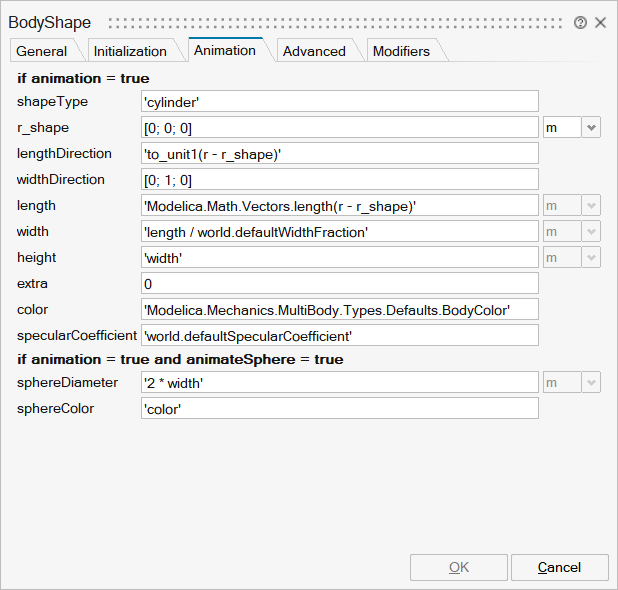
Task: Go to the Modifiers tab
Action: pyautogui.click(x=401, y=51)
